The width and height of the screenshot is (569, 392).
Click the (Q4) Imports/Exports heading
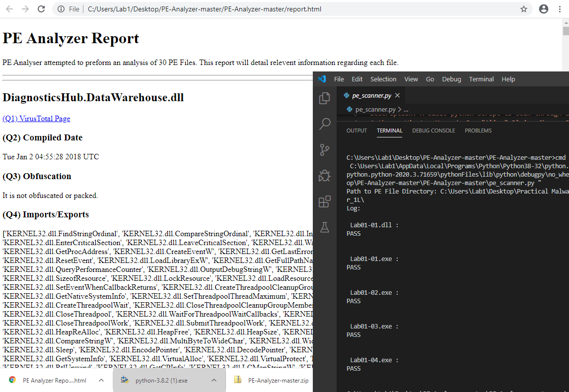46,215
